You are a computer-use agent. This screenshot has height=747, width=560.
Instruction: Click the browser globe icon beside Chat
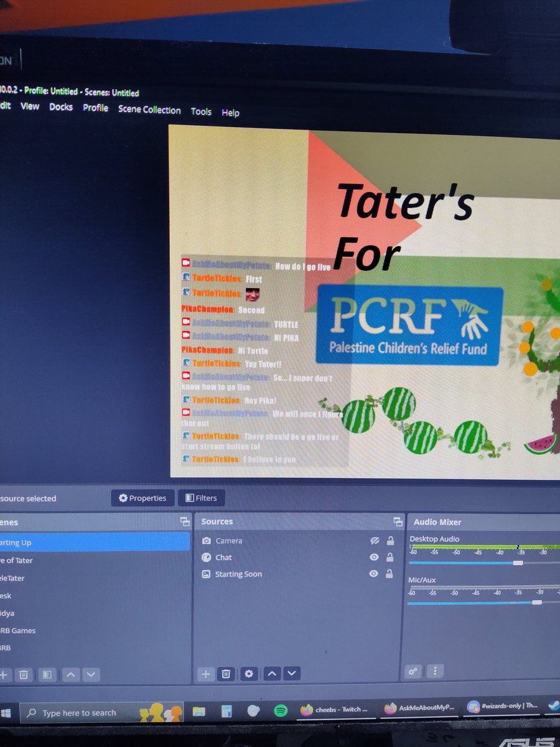(x=207, y=557)
